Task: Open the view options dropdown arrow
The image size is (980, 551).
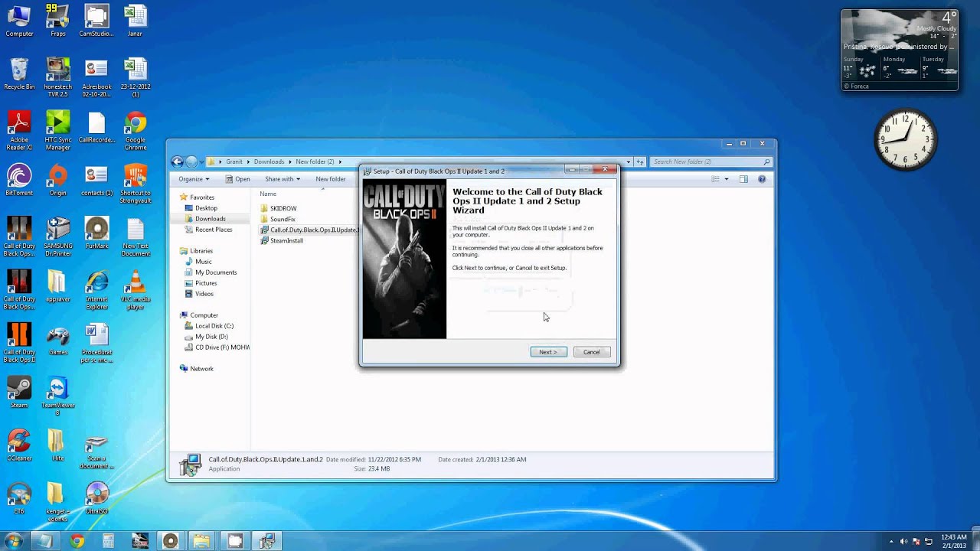Action: (x=725, y=179)
